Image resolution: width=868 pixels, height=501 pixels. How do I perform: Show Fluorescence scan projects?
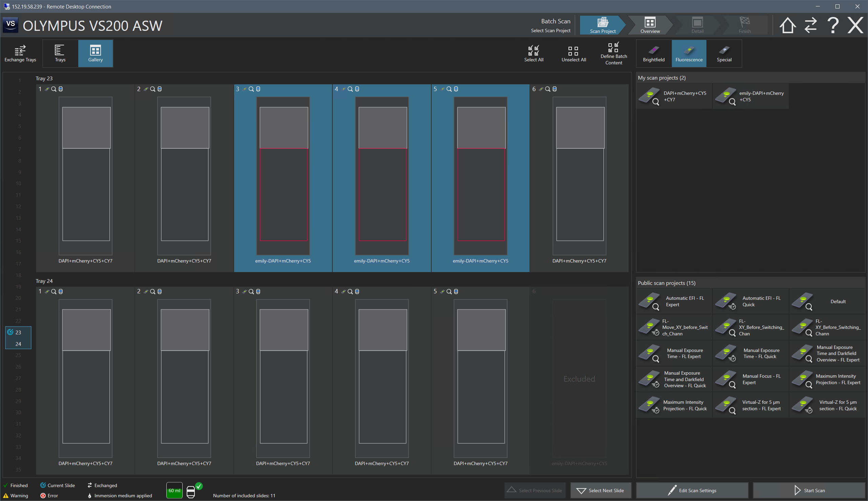[x=689, y=53]
